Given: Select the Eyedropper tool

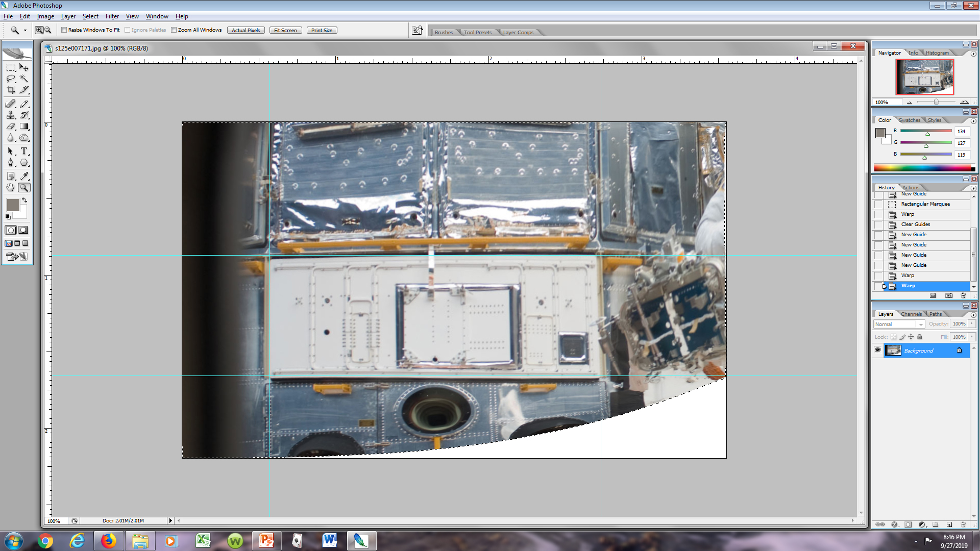Looking at the screenshot, I should point(24,176).
